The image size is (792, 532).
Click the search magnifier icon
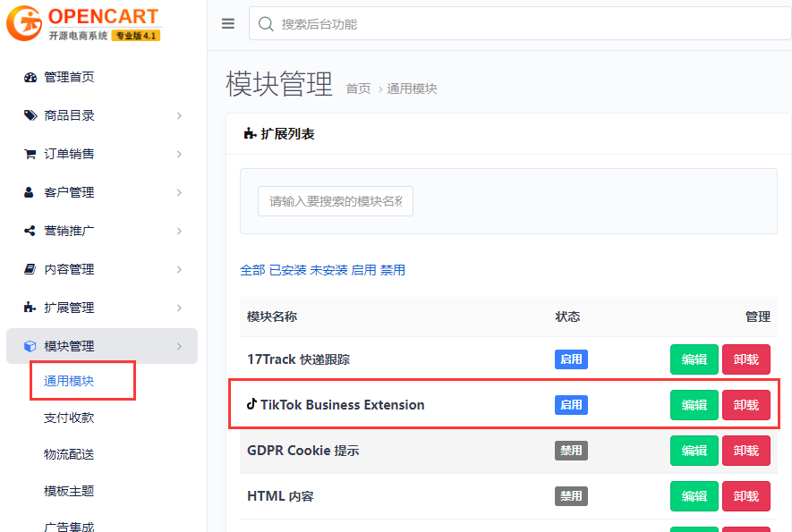pyautogui.click(x=266, y=24)
